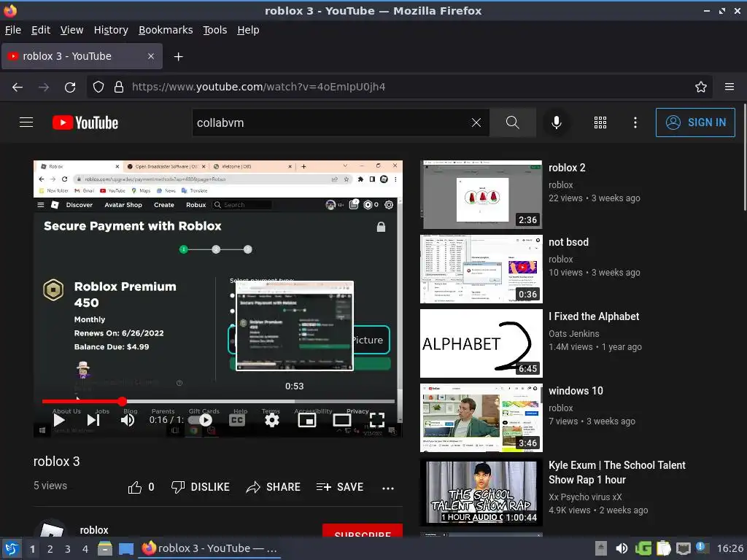Open the View menu
Image resolution: width=747 pixels, height=560 pixels.
tap(71, 30)
